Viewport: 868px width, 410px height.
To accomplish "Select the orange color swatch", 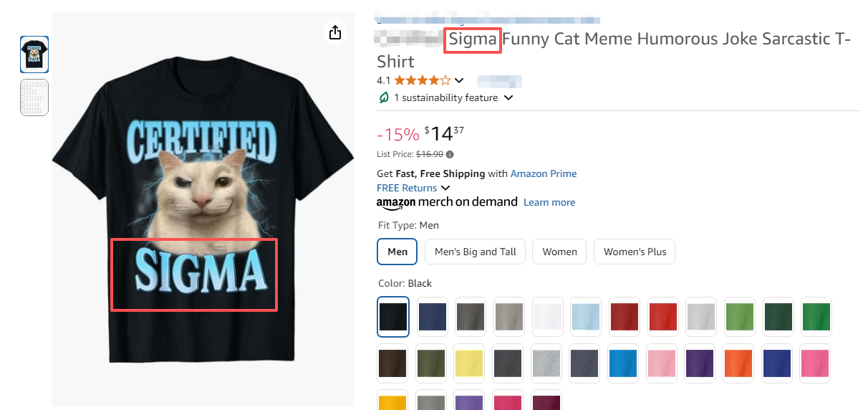I will coord(738,364).
